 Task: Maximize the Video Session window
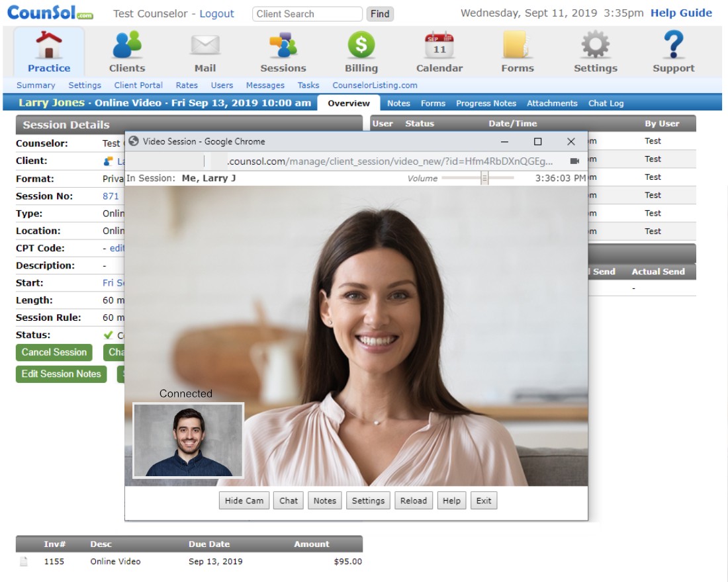537,142
